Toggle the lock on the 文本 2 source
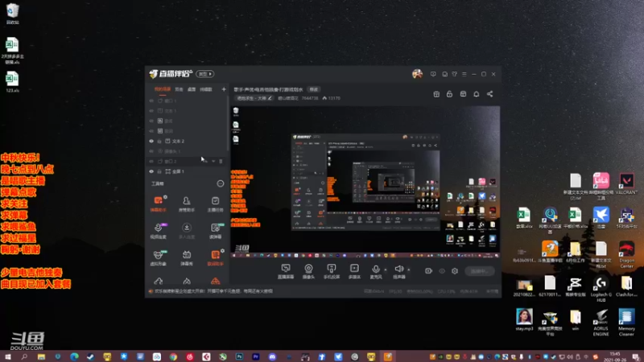 click(159, 142)
